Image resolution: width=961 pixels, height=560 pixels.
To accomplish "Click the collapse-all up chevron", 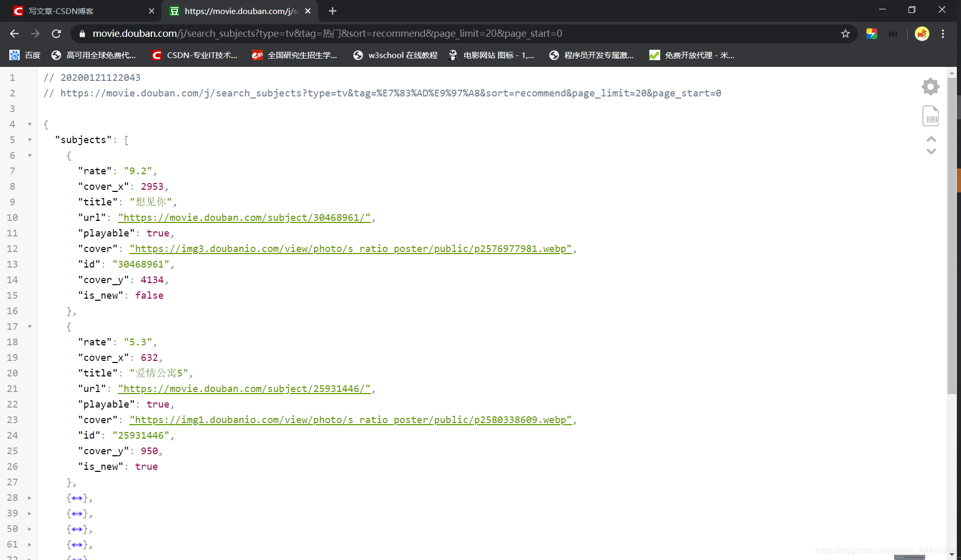I will click(x=931, y=139).
